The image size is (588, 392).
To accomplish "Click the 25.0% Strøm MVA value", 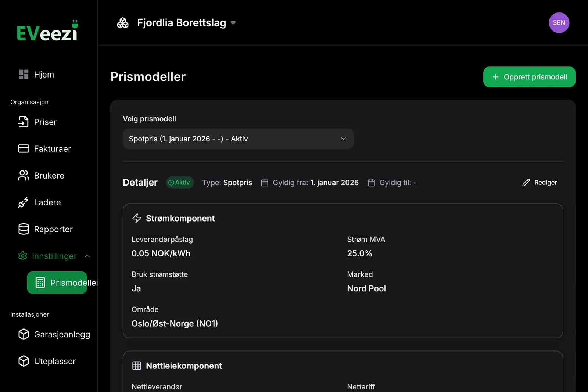I will [360, 253].
